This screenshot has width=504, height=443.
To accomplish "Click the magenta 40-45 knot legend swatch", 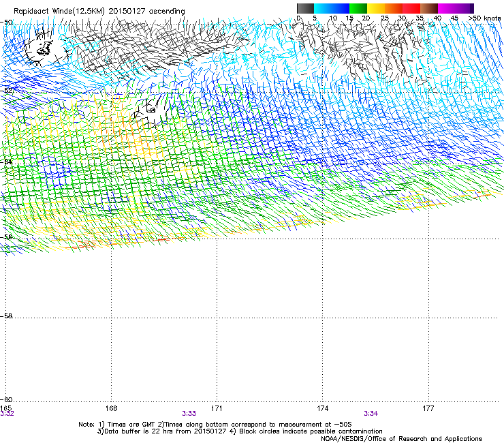I will tap(447, 8).
